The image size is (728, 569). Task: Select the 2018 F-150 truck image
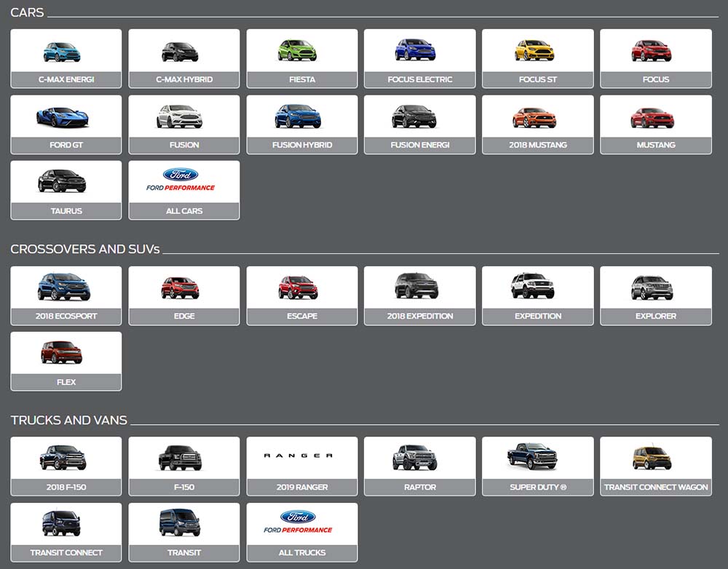63,458
